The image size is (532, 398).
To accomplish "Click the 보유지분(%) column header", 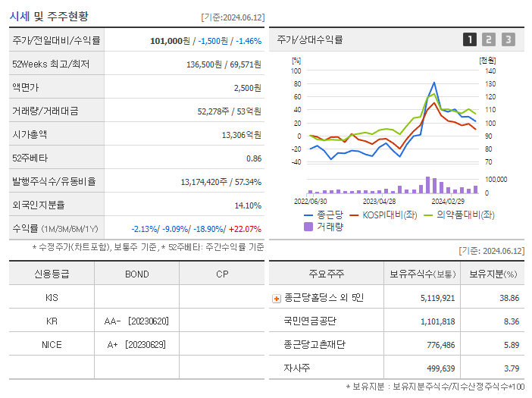I will 493,274.
